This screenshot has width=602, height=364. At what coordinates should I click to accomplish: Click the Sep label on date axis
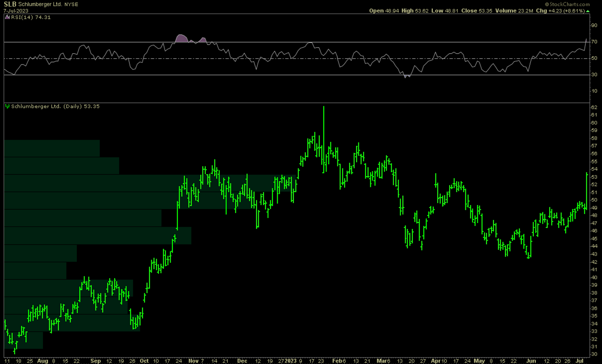coord(96,361)
